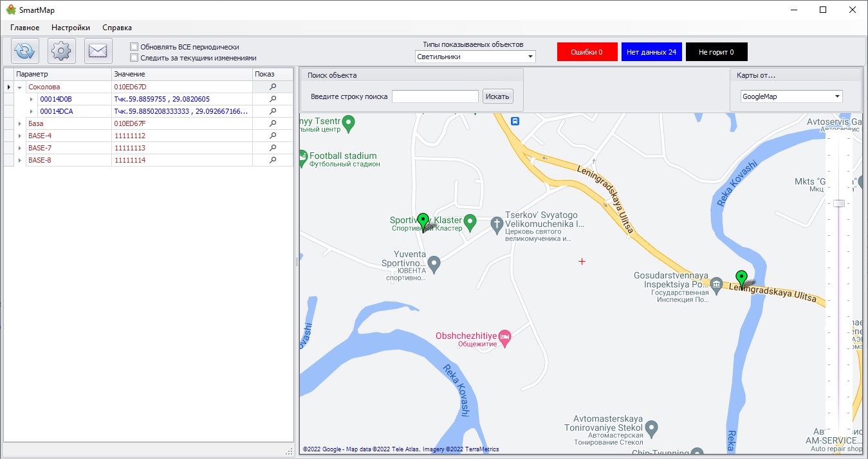Collapse the Соколова tree node
This screenshot has width=868, height=459.
(19, 87)
